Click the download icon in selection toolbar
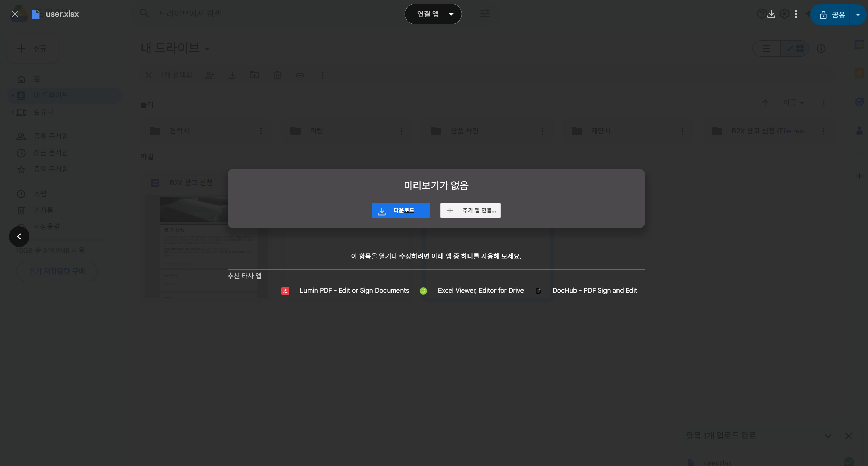 tap(232, 75)
